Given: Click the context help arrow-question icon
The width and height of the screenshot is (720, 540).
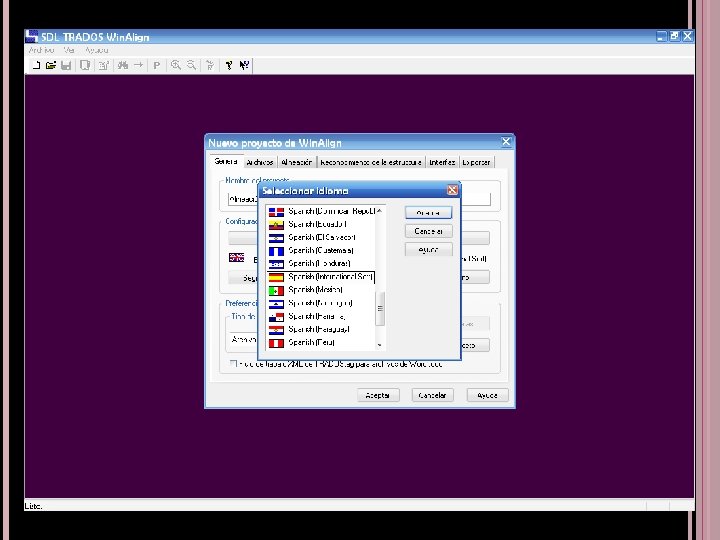Looking at the screenshot, I should point(244,65).
